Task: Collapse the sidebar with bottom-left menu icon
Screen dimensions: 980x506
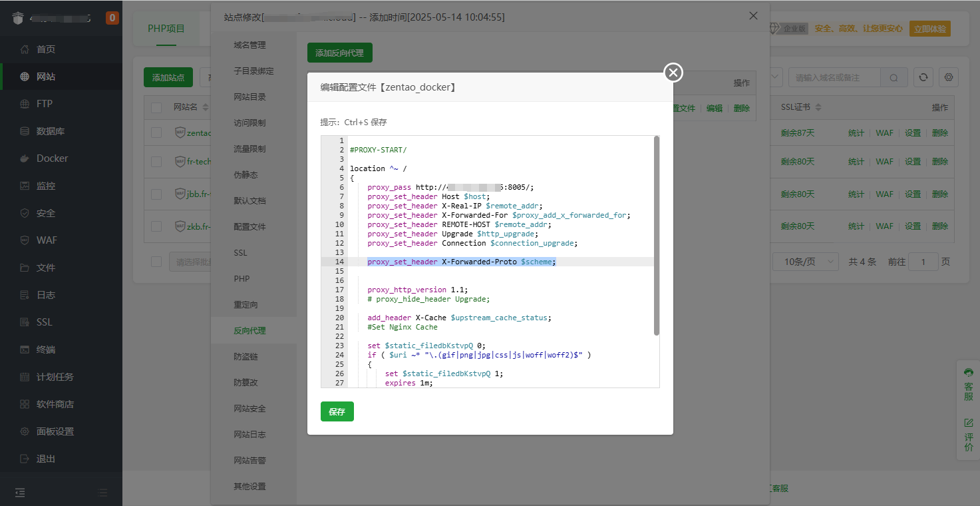Action: [x=20, y=493]
